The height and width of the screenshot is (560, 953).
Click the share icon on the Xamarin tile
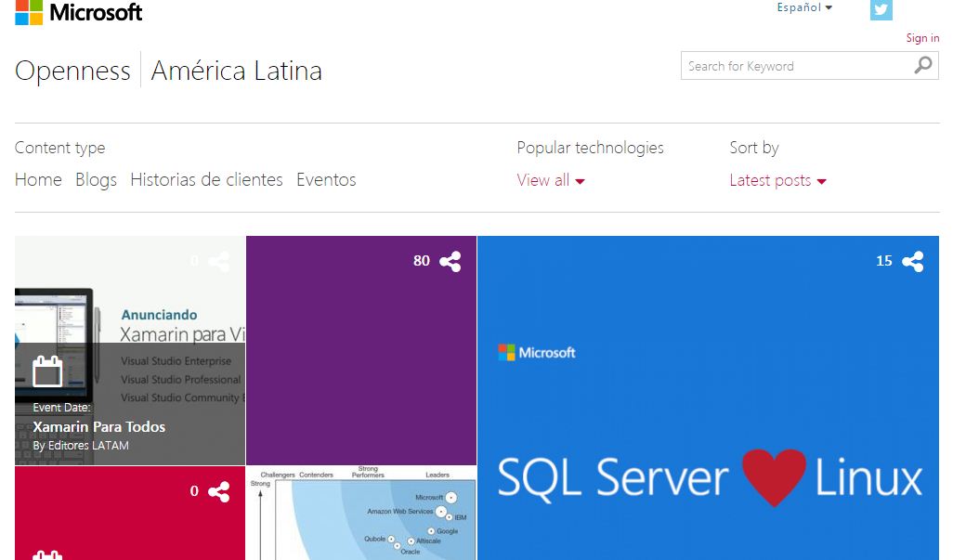coord(217,261)
